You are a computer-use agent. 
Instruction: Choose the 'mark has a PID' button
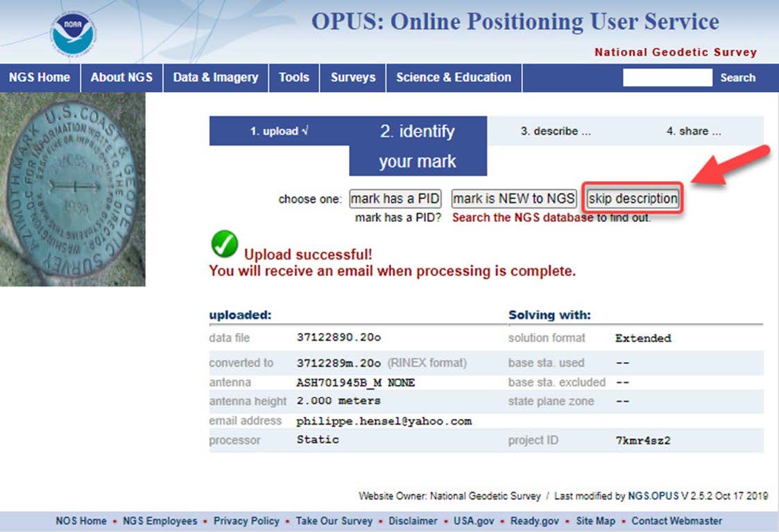(x=395, y=199)
